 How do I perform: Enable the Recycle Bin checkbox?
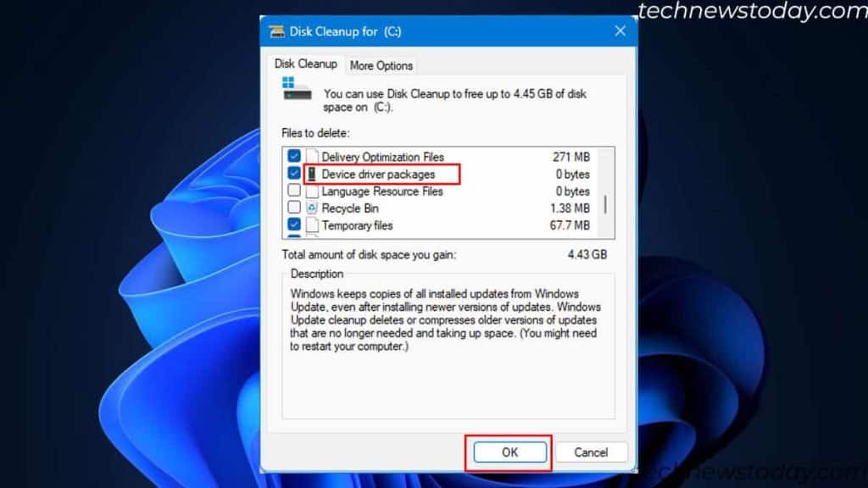coord(293,208)
